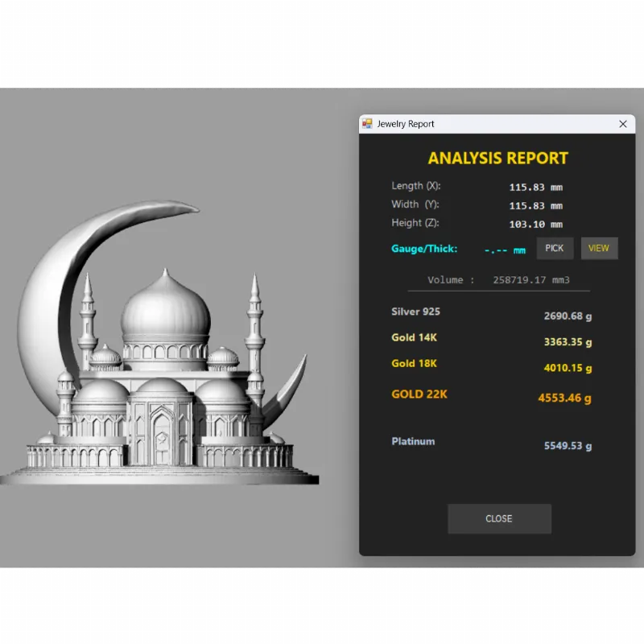Select the large central dome of the mosque
The image size is (644, 644).
(x=165, y=310)
